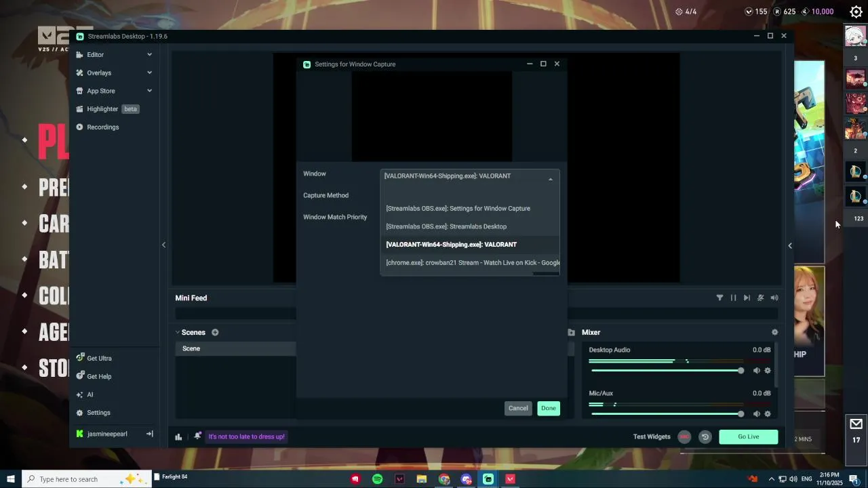Open Streamlabs Settings from the sidebar
Screen dimensions: 868x488
point(98,413)
